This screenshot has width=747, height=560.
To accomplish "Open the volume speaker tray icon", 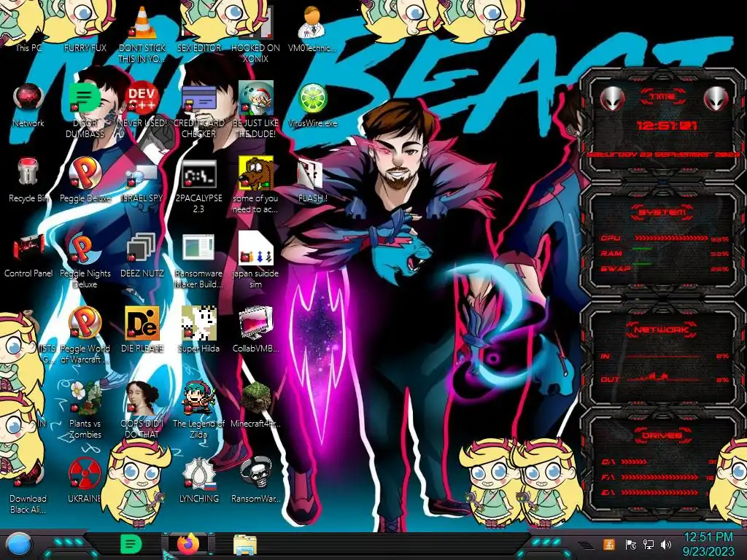I will coord(665,544).
